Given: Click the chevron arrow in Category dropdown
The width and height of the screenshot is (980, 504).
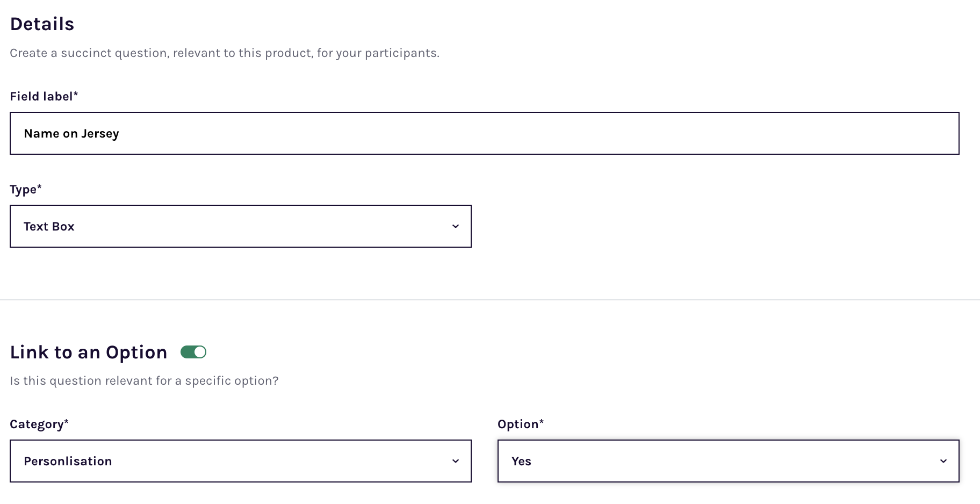Looking at the screenshot, I should pos(456,461).
